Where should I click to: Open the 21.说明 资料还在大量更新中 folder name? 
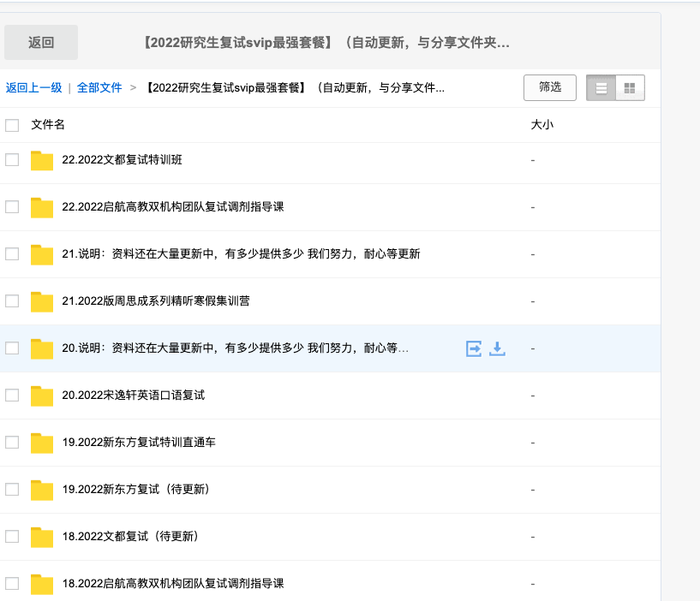click(241, 254)
